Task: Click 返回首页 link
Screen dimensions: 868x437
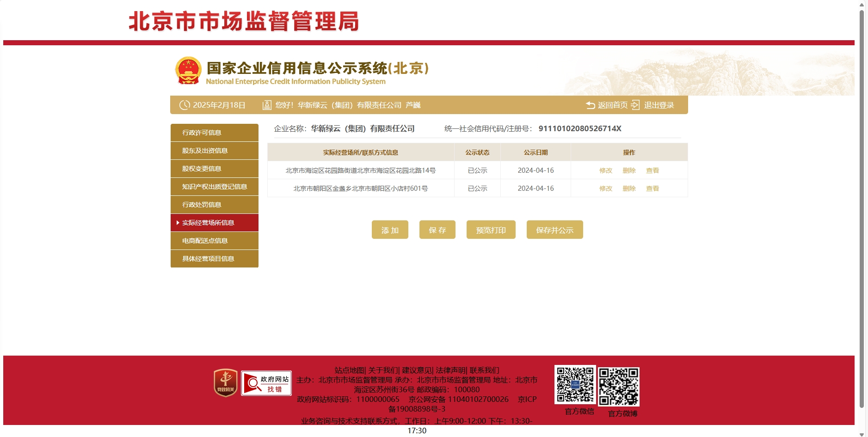Action: (613, 105)
